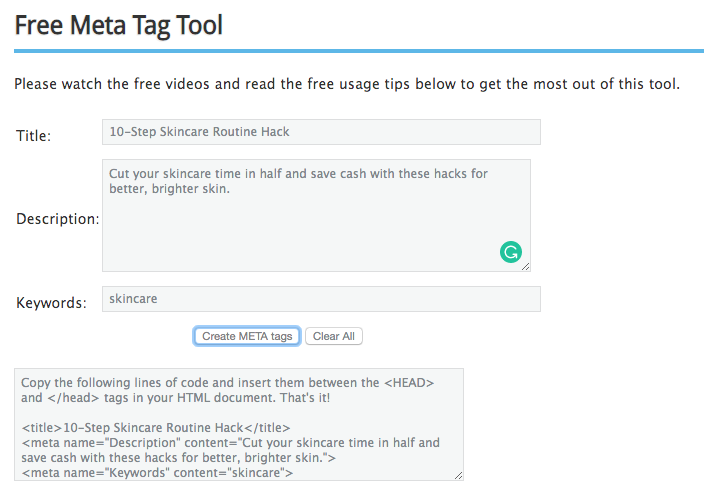This screenshot has width=716, height=498.
Task: Click the 'Please watch the free videos' paragraph
Action: tap(347, 84)
